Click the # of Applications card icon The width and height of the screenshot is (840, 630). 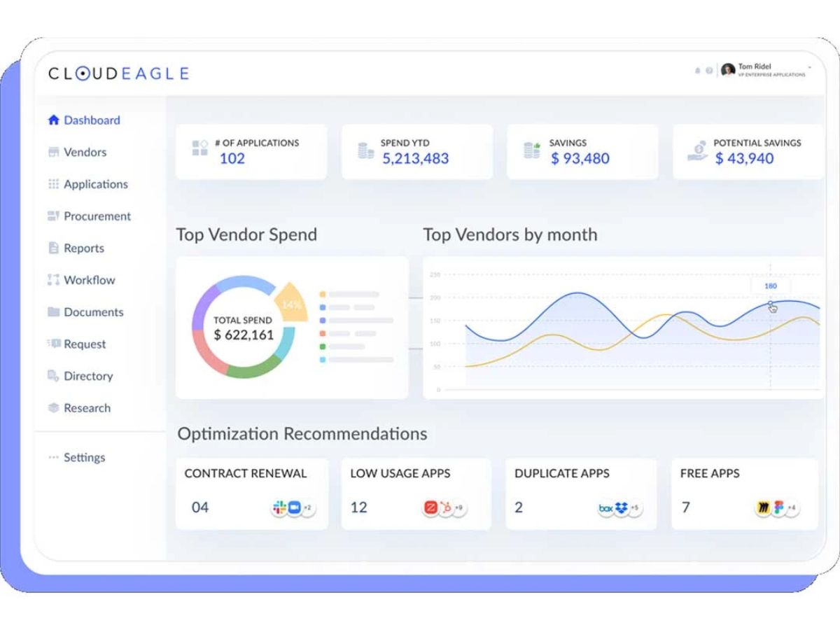pyautogui.click(x=200, y=148)
